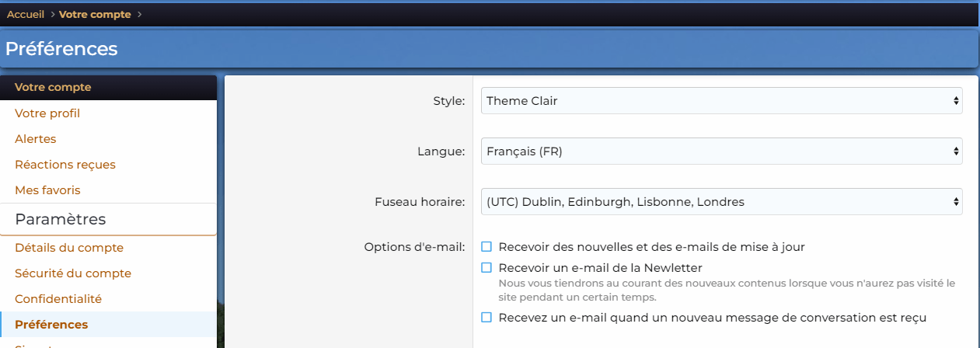Open the Style dropdown showing Theme Clair
This screenshot has height=348, width=980.
pyautogui.click(x=721, y=101)
